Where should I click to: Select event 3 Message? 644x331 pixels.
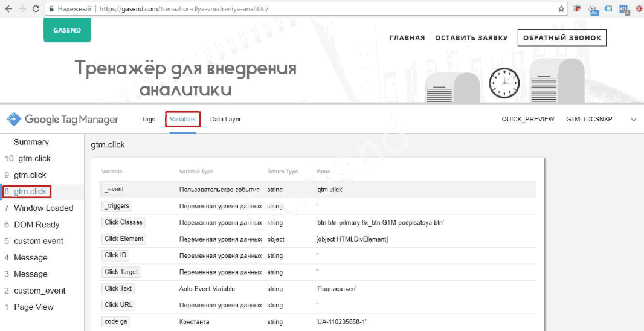pos(26,274)
